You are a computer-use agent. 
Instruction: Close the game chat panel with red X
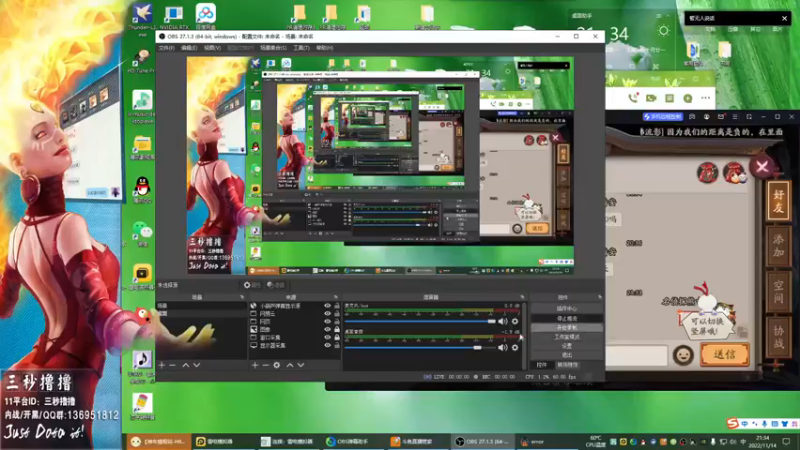click(762, 167)
